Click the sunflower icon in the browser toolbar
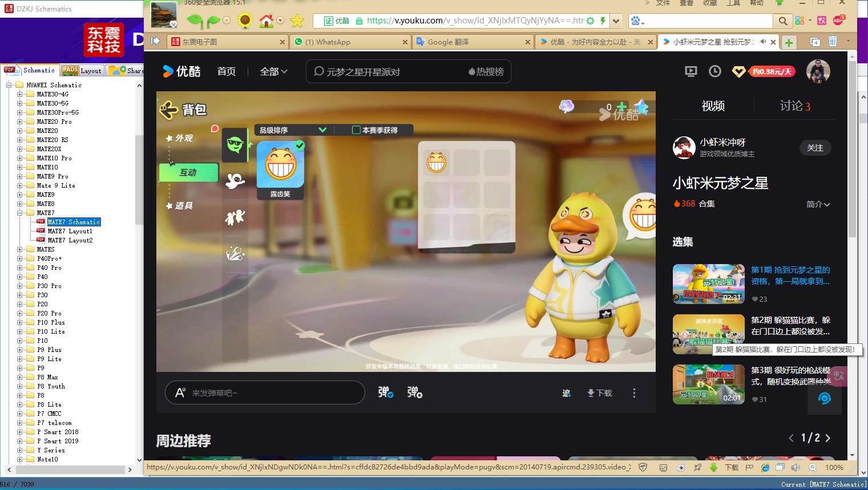 tap(245, 21)
